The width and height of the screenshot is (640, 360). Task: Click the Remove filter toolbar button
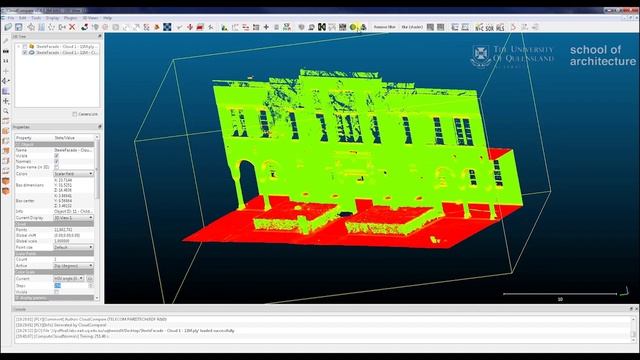pos(384,27)
